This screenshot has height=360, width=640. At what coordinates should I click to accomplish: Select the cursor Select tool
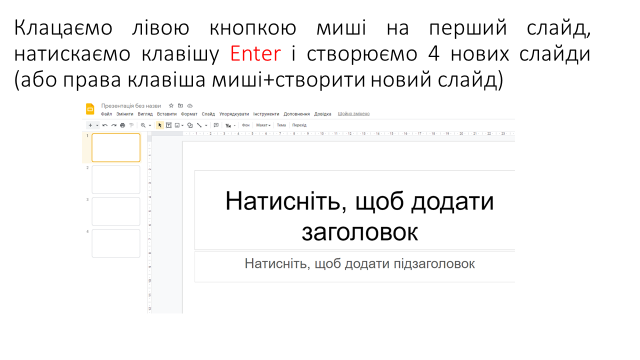(160, 125)
